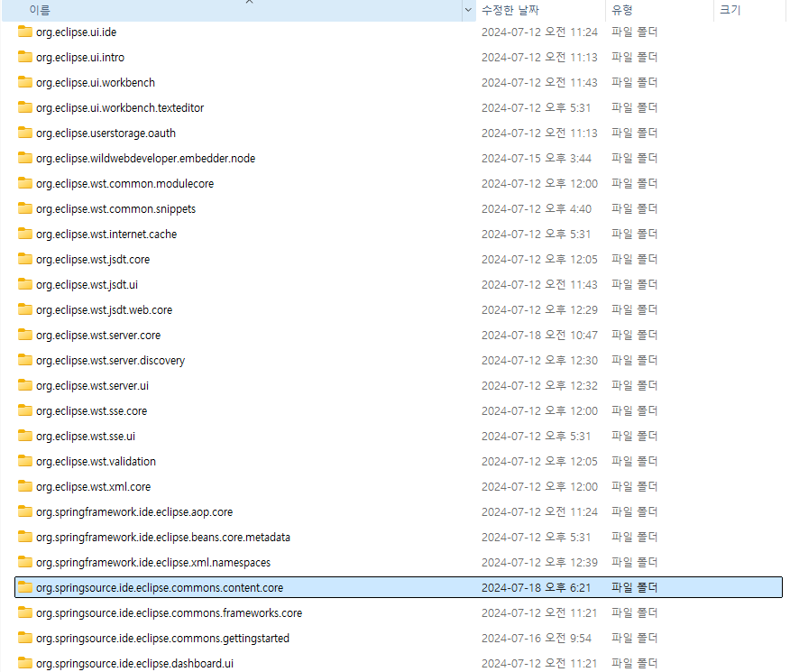Select the org.springframework.ide.eclipse.aop.core folder name
The image size is (790, 672).
click(x=134, y=512)
